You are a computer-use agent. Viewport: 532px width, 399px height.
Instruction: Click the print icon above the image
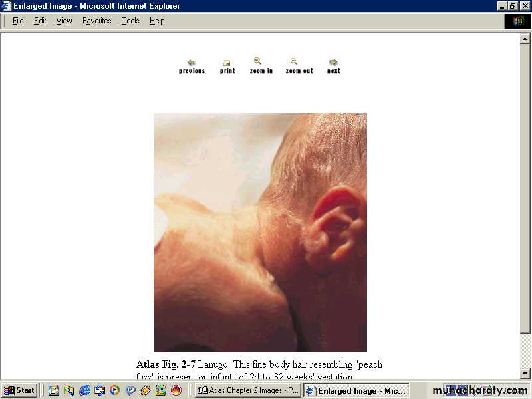pos(227,63)
